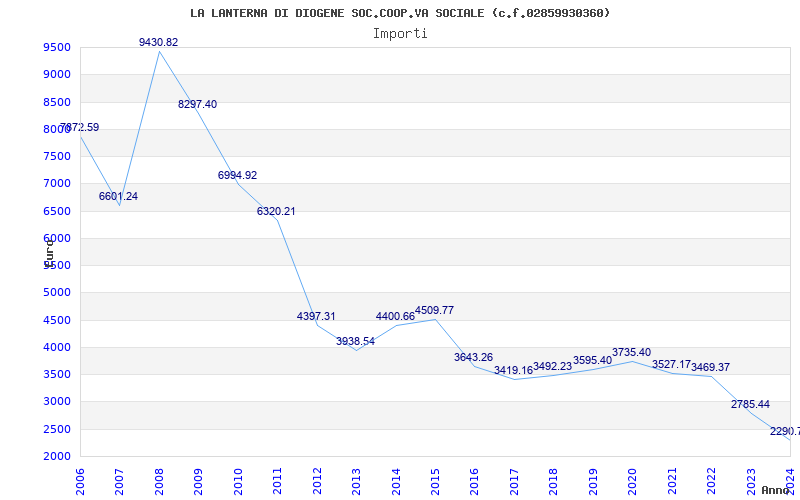Click the 2009 x-axis year label
800x500 pixels.
pyautogui.click(x=198, y=481)
